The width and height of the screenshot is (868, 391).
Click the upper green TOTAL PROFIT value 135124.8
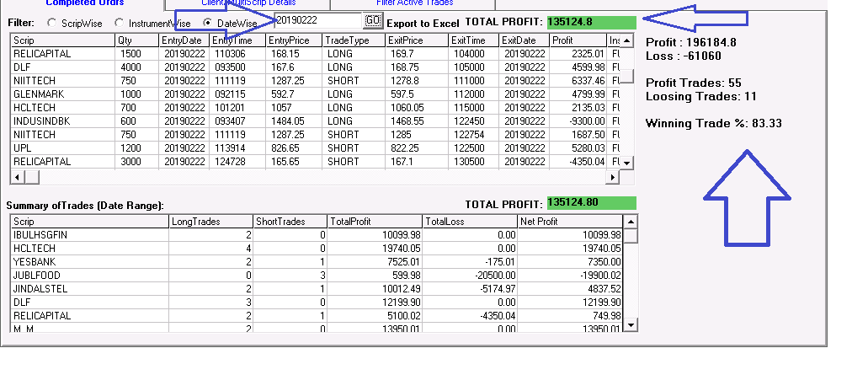591,23
